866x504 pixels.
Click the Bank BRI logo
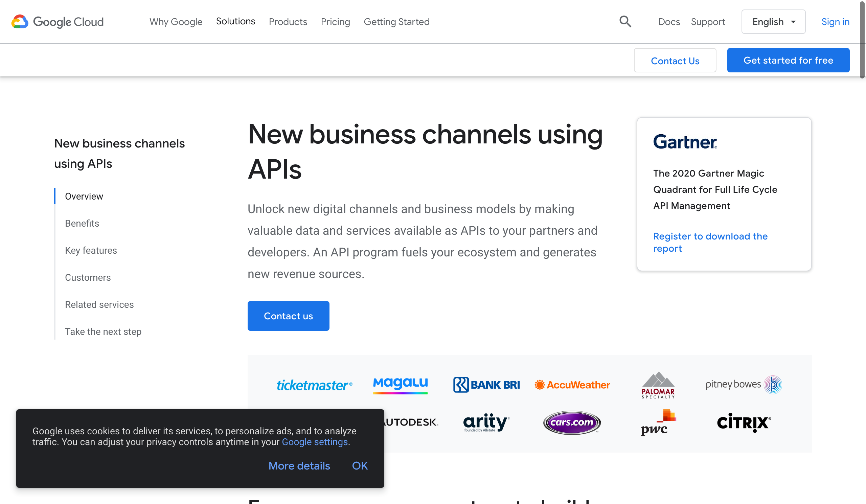click(486, 385)
